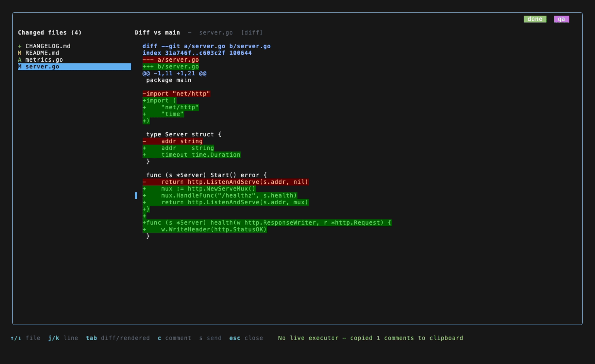
Task: Click added timeout time.Duration line
Action: click(x=192, y=155)
